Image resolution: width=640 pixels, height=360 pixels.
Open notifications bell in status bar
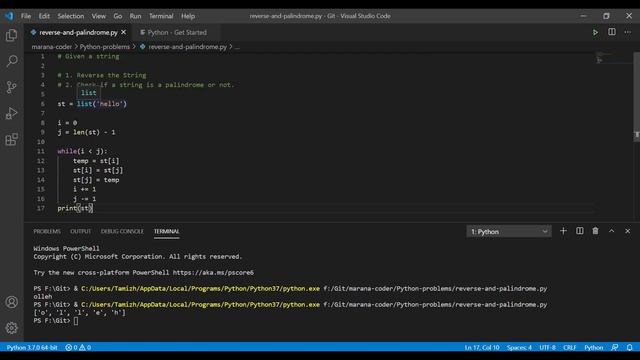[x=629, y=347]
